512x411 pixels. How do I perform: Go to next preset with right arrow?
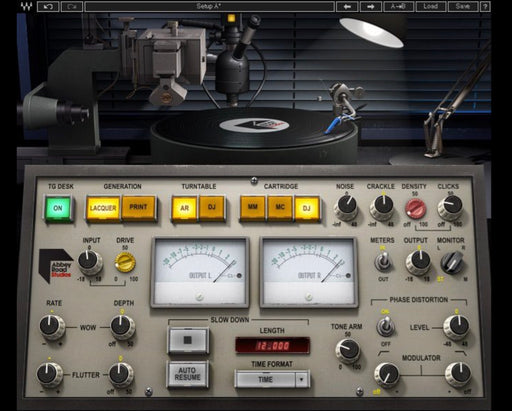tap(371, 6)
